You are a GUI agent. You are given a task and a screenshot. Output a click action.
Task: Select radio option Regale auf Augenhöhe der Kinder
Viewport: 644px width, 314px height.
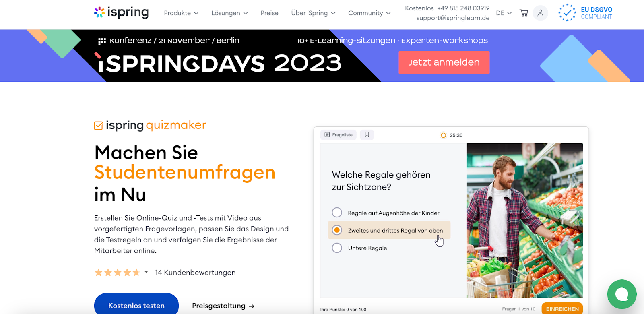pos(337,213)
